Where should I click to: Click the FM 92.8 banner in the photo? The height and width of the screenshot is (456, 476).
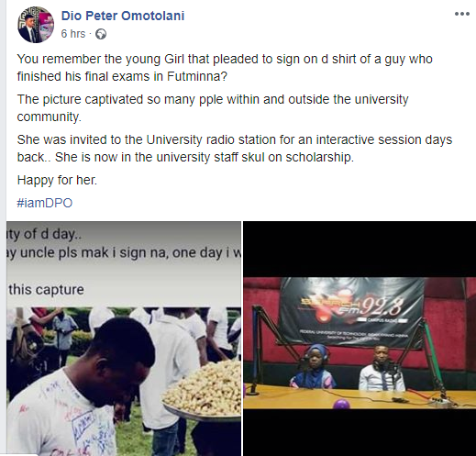[x=352, y=312]
